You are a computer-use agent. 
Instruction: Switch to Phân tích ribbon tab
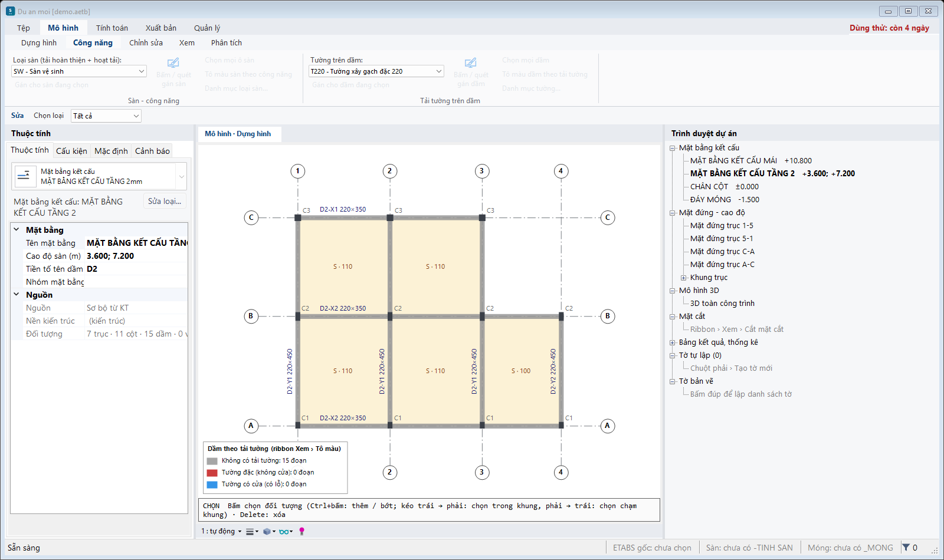pyautogui.click(x=227, y=42)
